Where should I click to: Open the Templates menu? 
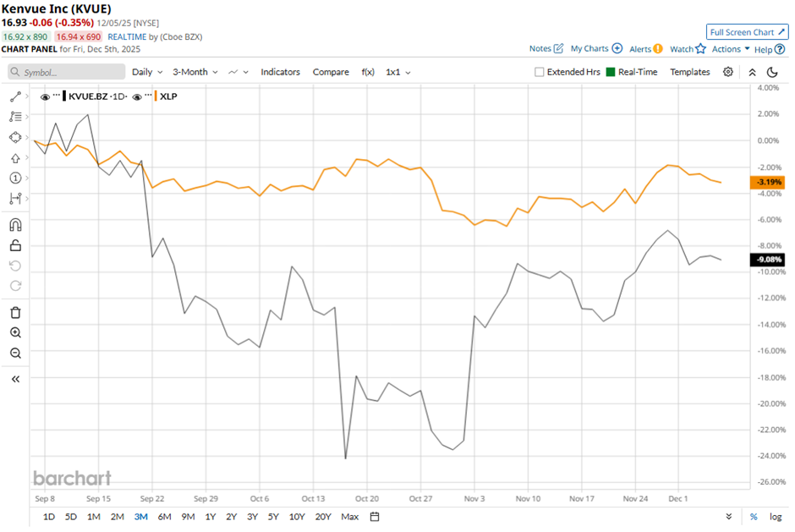tap(689, 72)
